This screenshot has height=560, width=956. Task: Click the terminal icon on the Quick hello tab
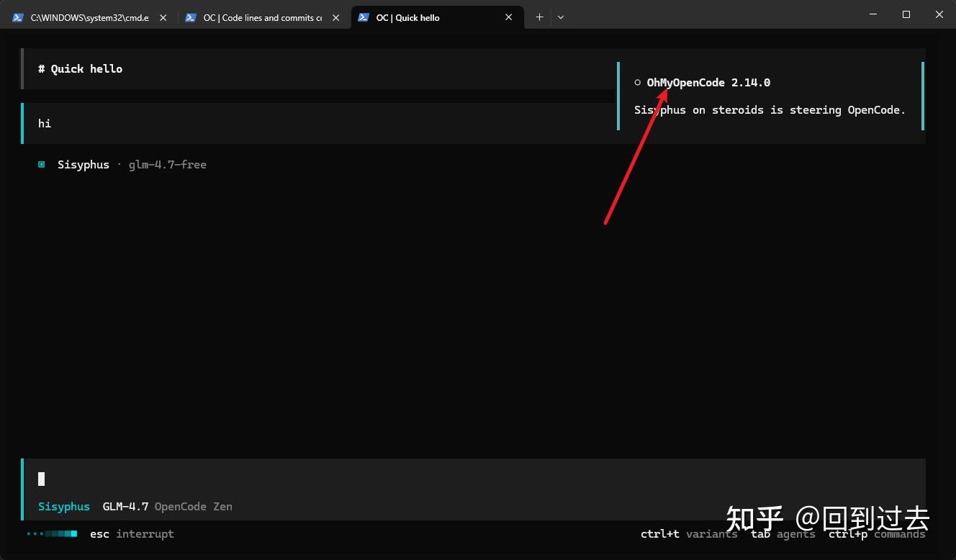point(364,17)
